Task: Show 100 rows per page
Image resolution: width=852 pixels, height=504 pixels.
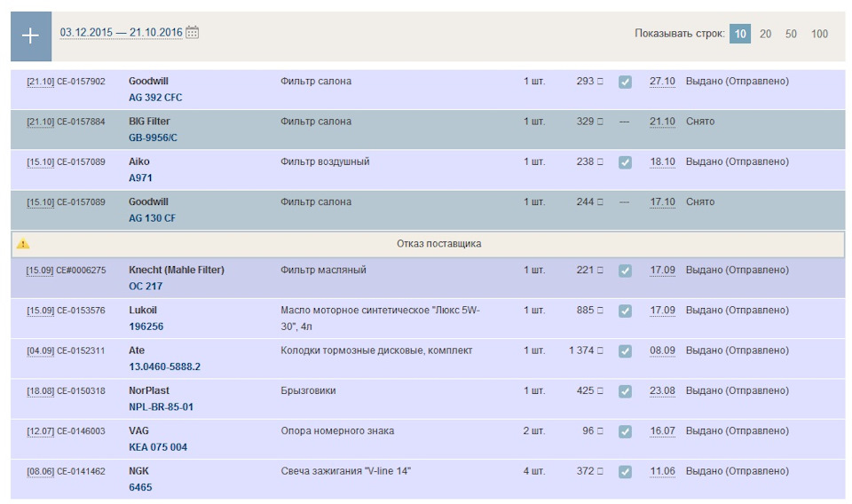Action: click(819, 34)
